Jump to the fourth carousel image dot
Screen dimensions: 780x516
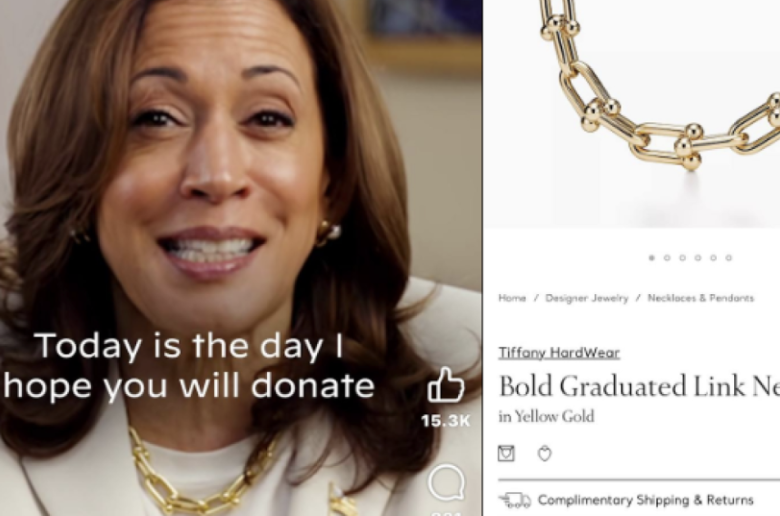coord(698,258)
